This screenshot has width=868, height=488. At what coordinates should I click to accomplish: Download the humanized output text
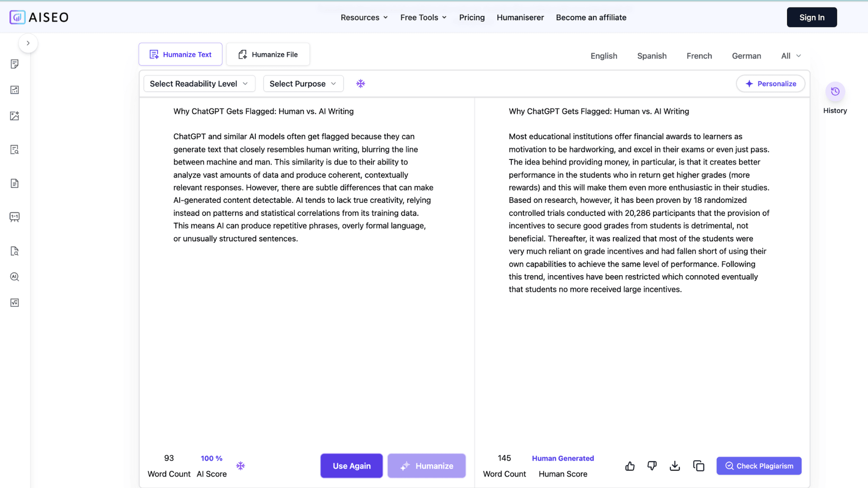675,466
